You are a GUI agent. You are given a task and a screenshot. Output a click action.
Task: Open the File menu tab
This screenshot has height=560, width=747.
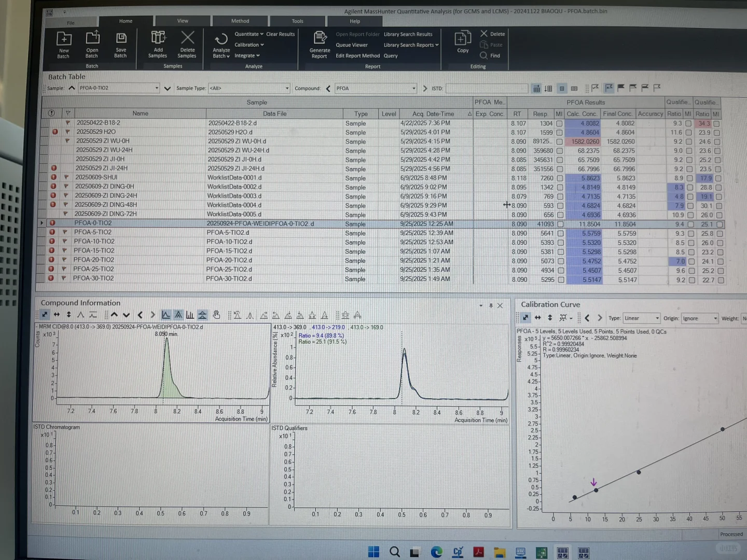point(71,23)
